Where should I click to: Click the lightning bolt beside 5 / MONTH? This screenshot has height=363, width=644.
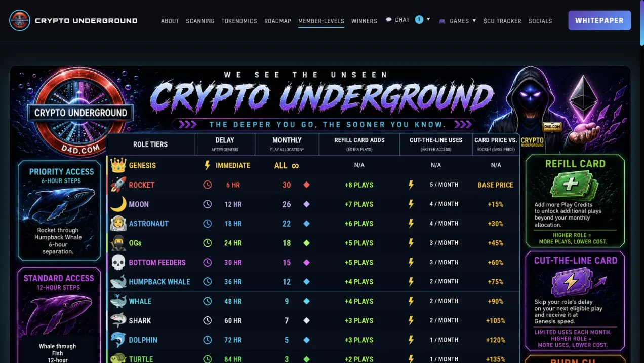click(411, 185)
